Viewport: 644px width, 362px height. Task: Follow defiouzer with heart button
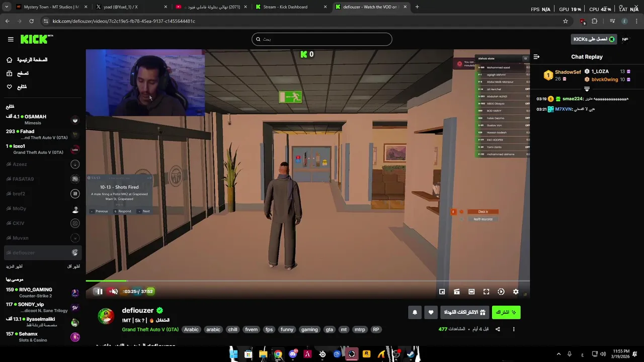tap(431, 312)
